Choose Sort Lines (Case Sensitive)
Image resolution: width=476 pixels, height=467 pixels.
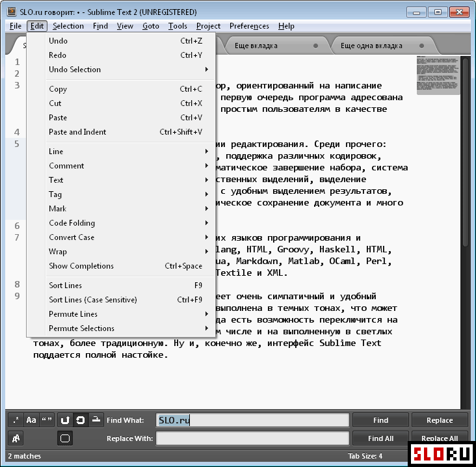tap(121, 300)
